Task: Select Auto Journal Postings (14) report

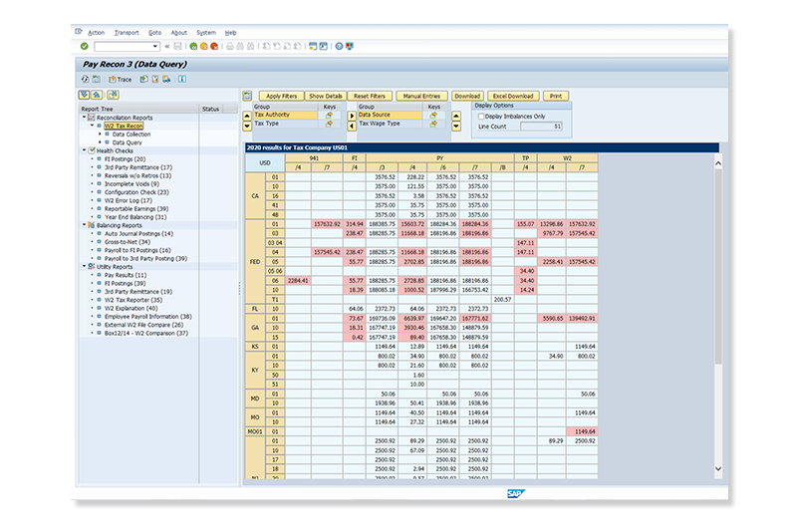Action: tap(138, 234)
